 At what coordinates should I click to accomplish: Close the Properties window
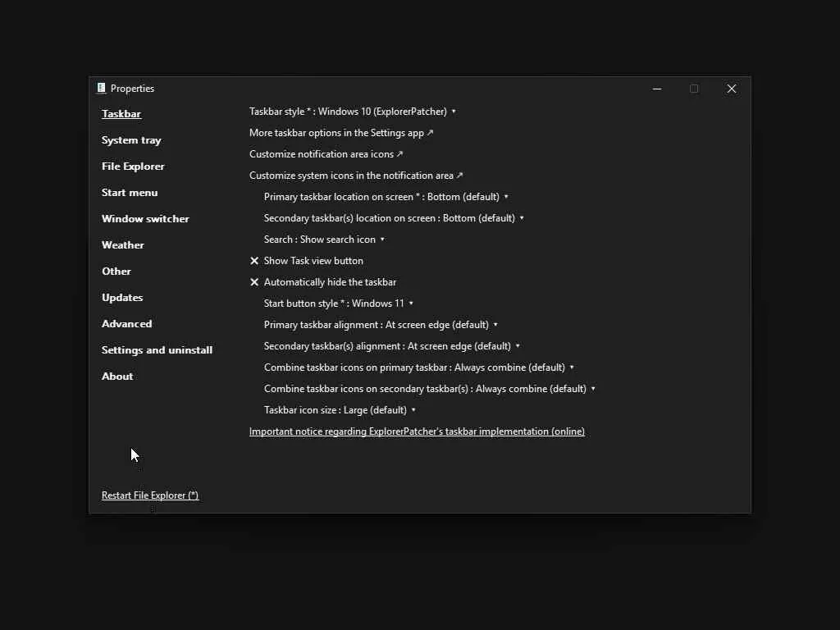tap(731, 89)
